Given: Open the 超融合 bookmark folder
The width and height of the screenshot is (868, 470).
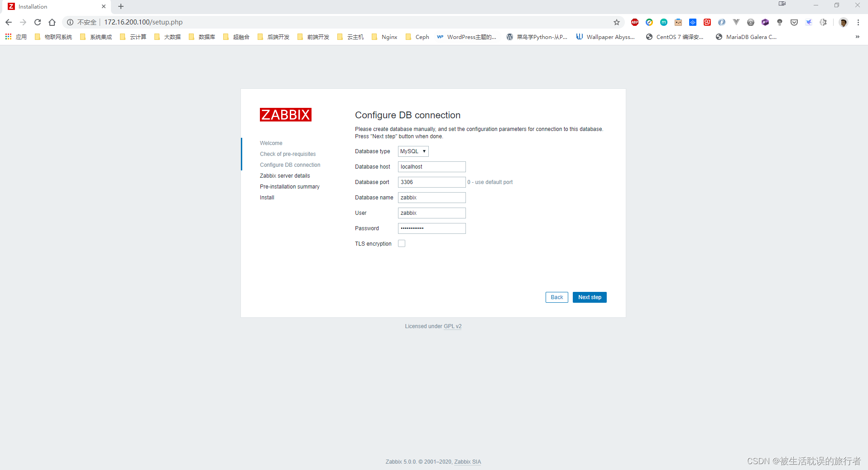Looking at the screenshot, I should pos(236,37).
